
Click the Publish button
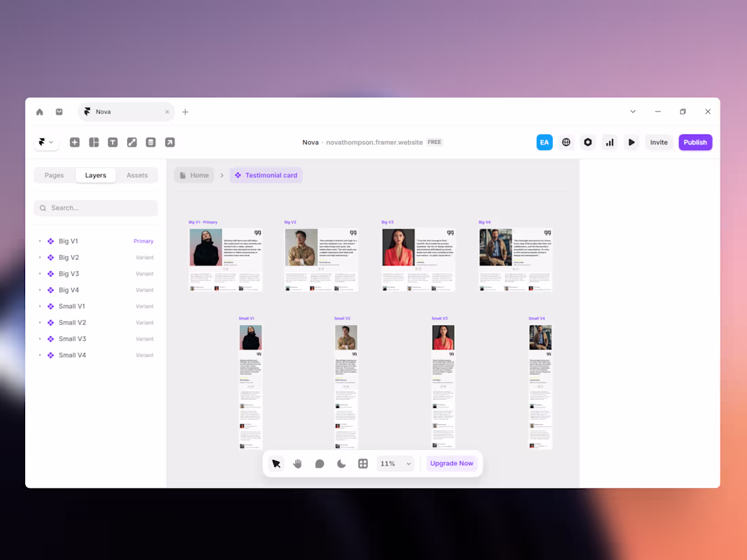coord(695,142)
